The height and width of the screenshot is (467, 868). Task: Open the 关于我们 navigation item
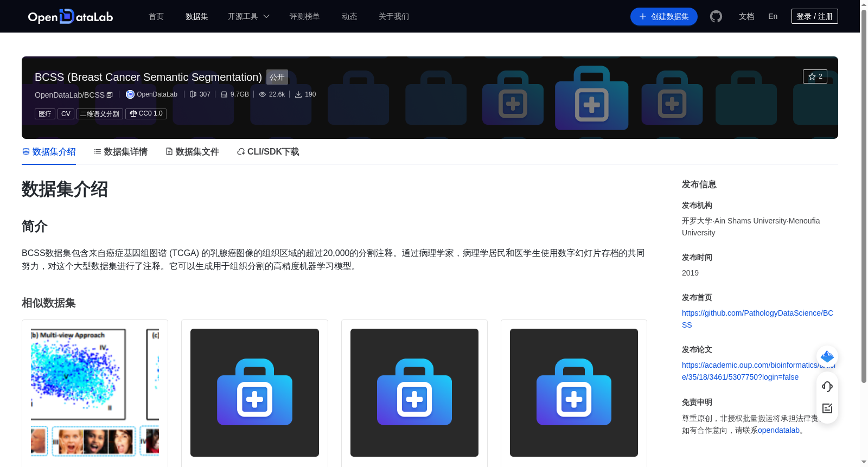coord(394,16)
